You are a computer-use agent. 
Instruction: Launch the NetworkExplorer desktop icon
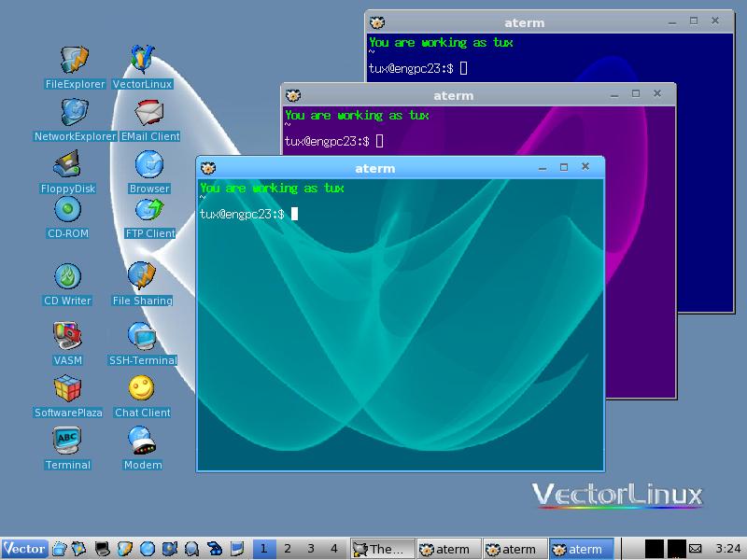coord(74,114)
